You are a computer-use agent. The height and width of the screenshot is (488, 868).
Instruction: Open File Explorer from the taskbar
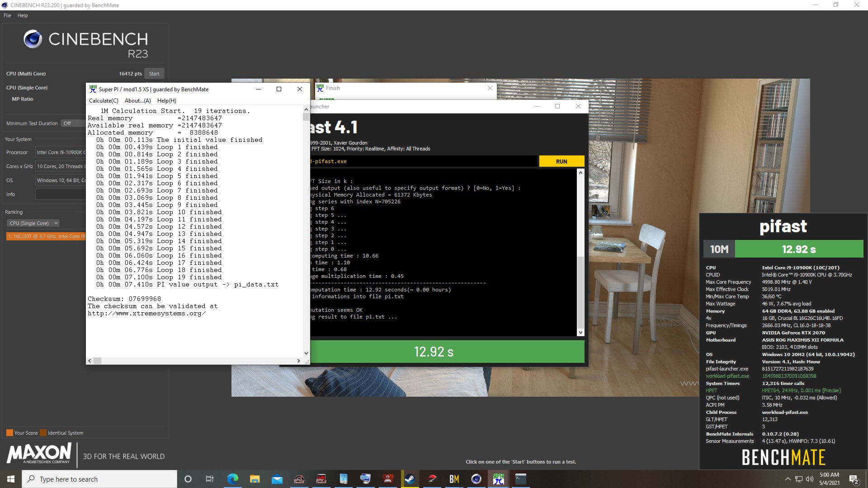255,479
